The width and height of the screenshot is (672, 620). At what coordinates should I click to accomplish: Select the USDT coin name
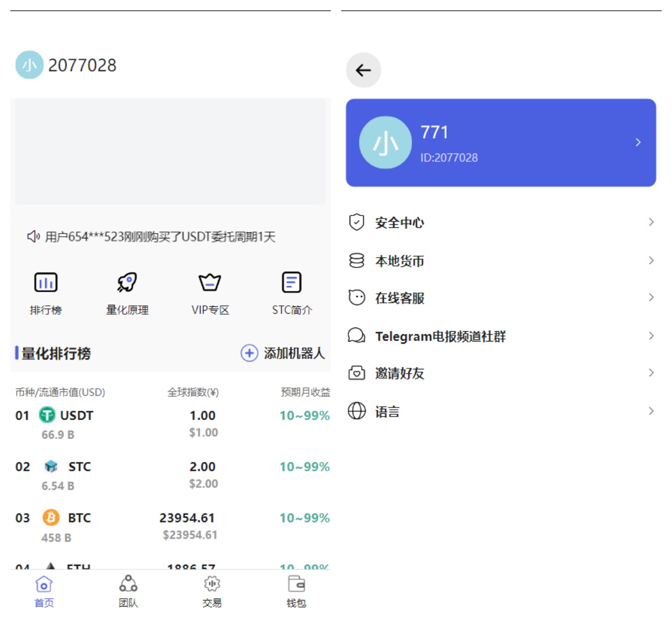(x=77, y=415)
